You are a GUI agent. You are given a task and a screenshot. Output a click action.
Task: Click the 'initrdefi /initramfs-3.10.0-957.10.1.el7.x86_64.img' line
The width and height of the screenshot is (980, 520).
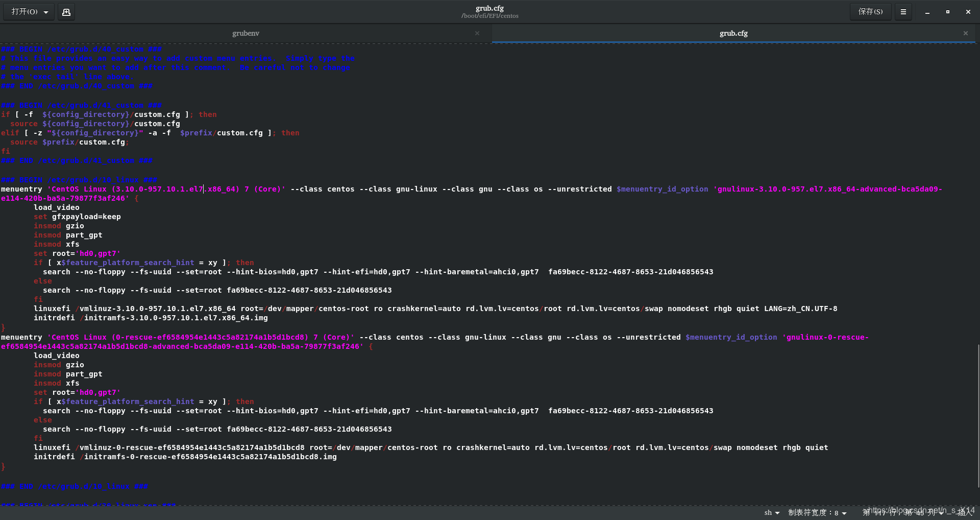point(151,318)
